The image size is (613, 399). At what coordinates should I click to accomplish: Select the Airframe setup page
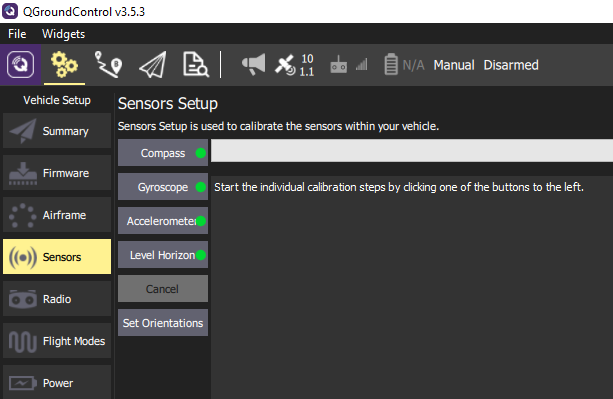(x=57, y=215)
